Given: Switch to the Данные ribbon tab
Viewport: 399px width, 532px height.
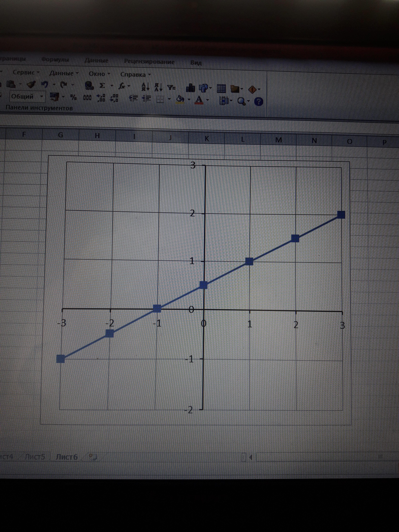Looking at the screenshot, I should pyautogui.click(x=96, y=60).
